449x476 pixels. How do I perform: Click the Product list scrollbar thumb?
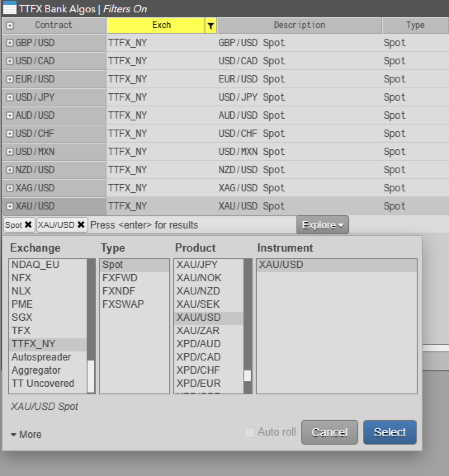[248, 376]
